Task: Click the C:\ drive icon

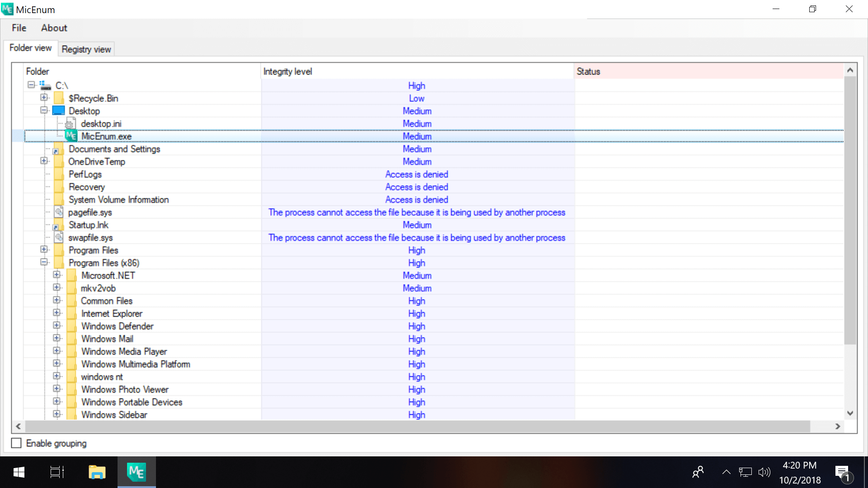Action: point(45,85)
